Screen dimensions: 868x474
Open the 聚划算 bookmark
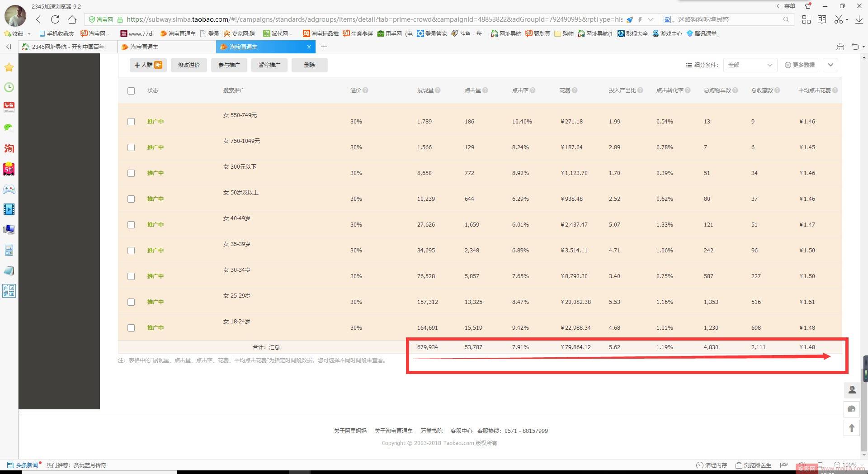click(x=538, y=34)
